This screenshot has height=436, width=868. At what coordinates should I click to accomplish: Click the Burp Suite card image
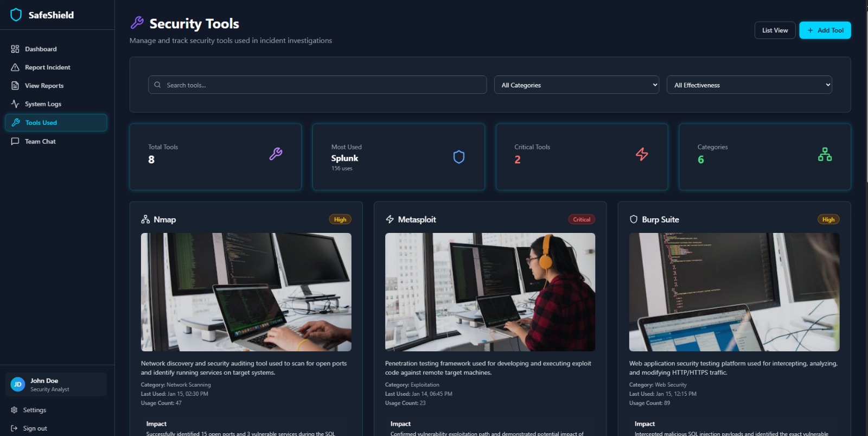pyautogui.click(x=734, y=292)
